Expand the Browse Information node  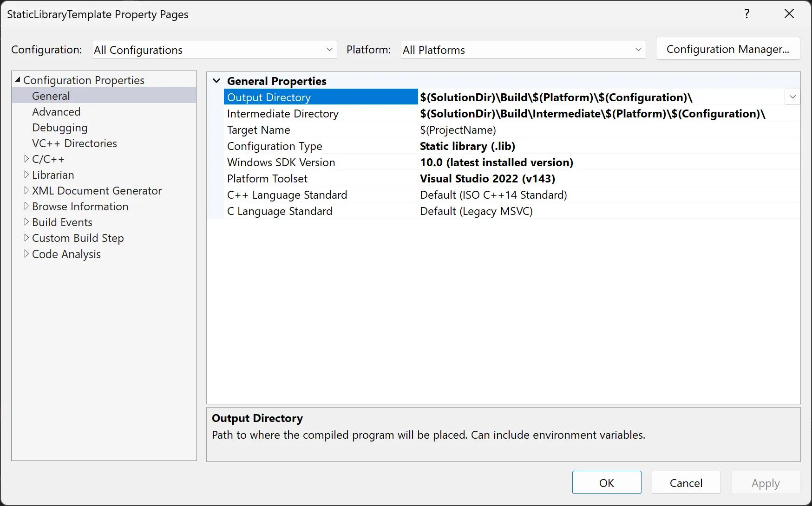[26, 206]
